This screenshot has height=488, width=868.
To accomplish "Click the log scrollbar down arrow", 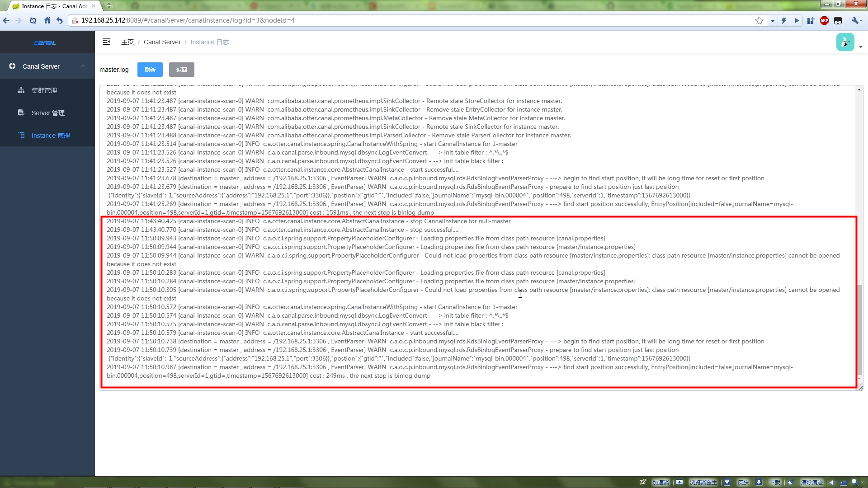I will click(859, 379).
